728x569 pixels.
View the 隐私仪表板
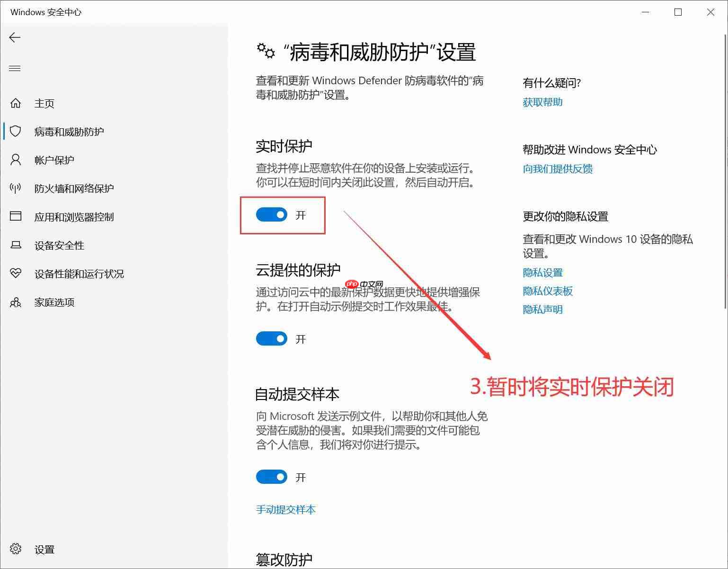coord(548,291)
